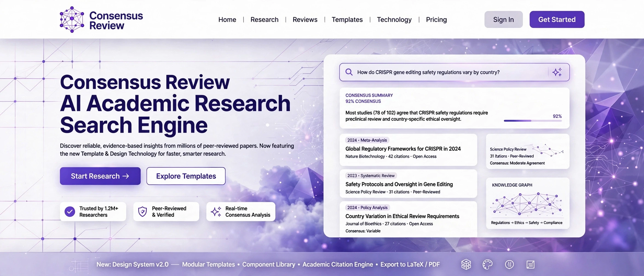
Task: Click the 2024 · Meta-Analysis tag
Action: pyautogui.click(x=367, y=140)
